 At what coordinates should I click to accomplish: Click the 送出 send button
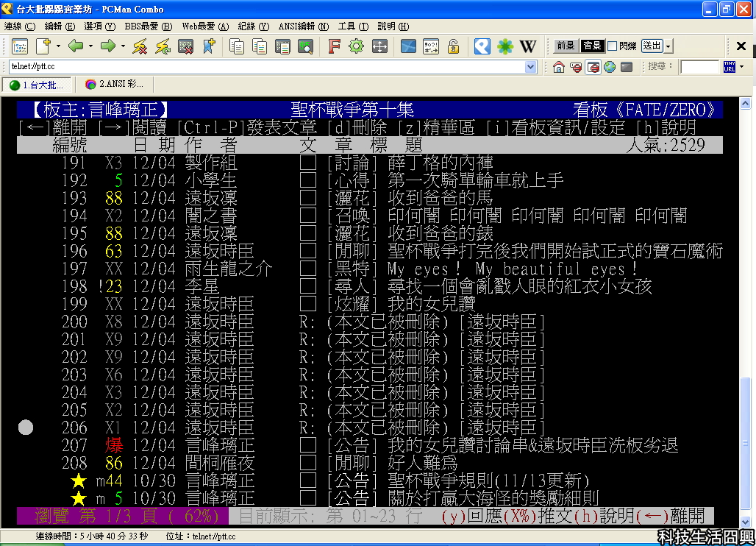point(652,46)
